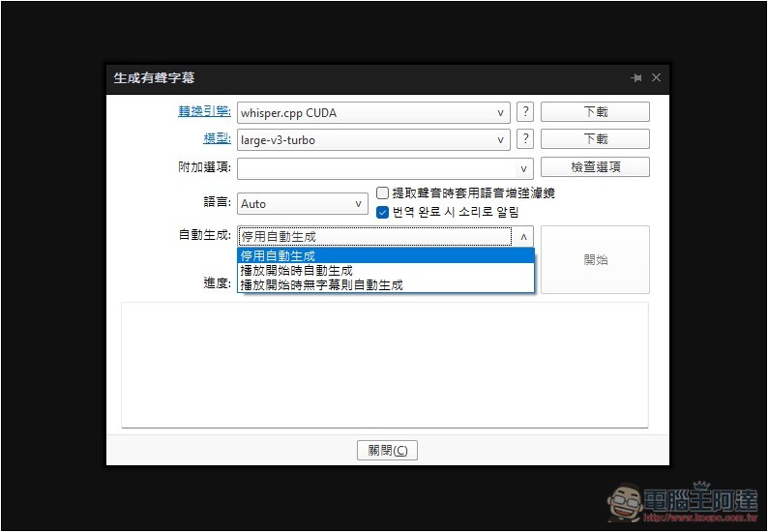Click the 關閉(C) button
The width and height of the screenshot is (768, 532).
pos(387,450)
